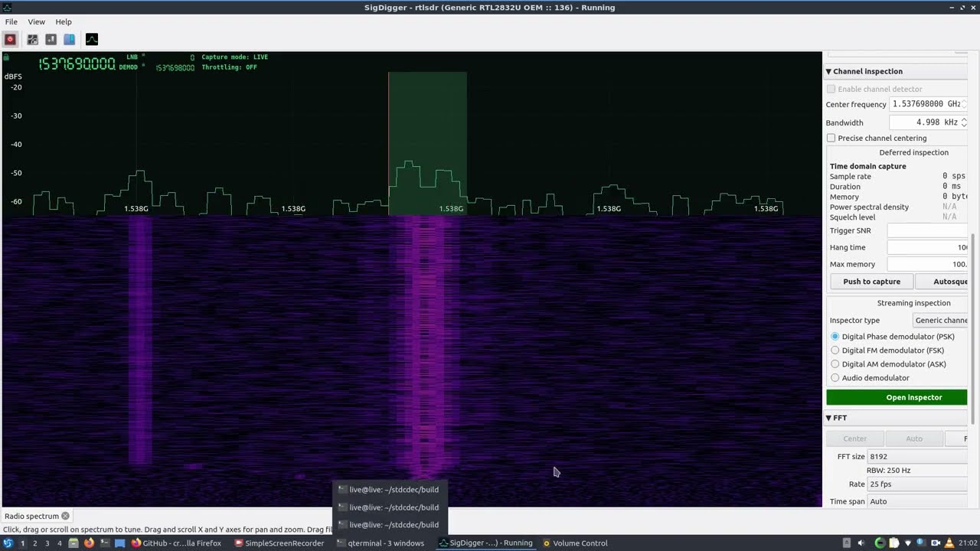Click the FFT Auto button

tap(914, 439)
